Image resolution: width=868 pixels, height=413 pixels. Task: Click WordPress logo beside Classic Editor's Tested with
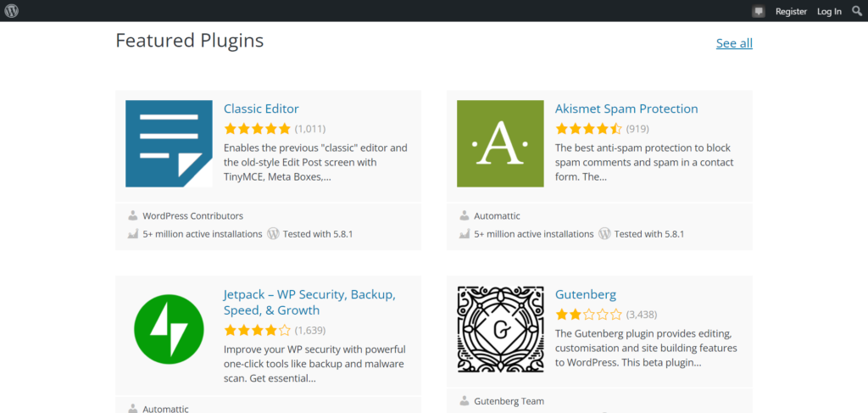(x=273, y=233)
